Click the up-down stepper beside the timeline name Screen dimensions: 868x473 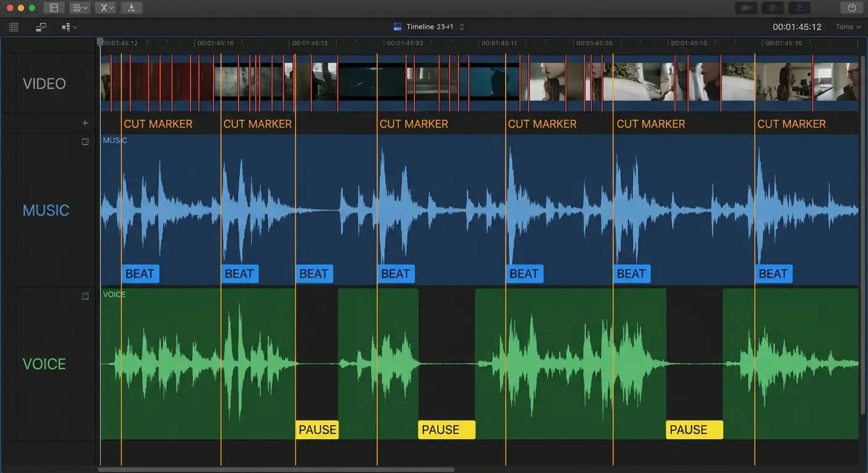[462, 27]
